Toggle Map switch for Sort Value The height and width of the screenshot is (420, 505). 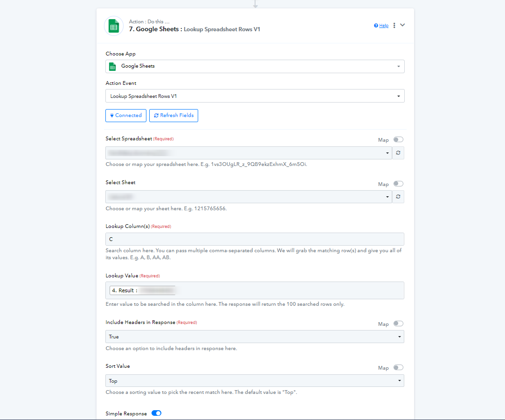point(398,367)
